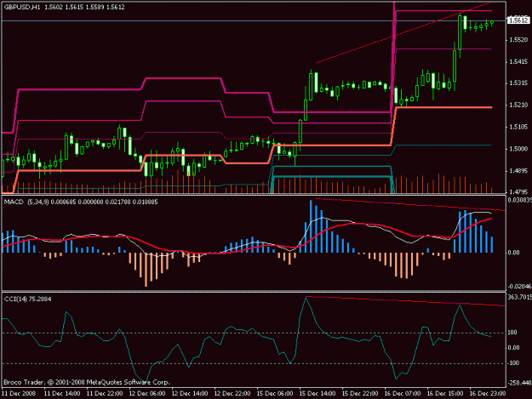Click the 100 level on CCI scale
Viewport: 532px width, 399px height.
point(512,333)
